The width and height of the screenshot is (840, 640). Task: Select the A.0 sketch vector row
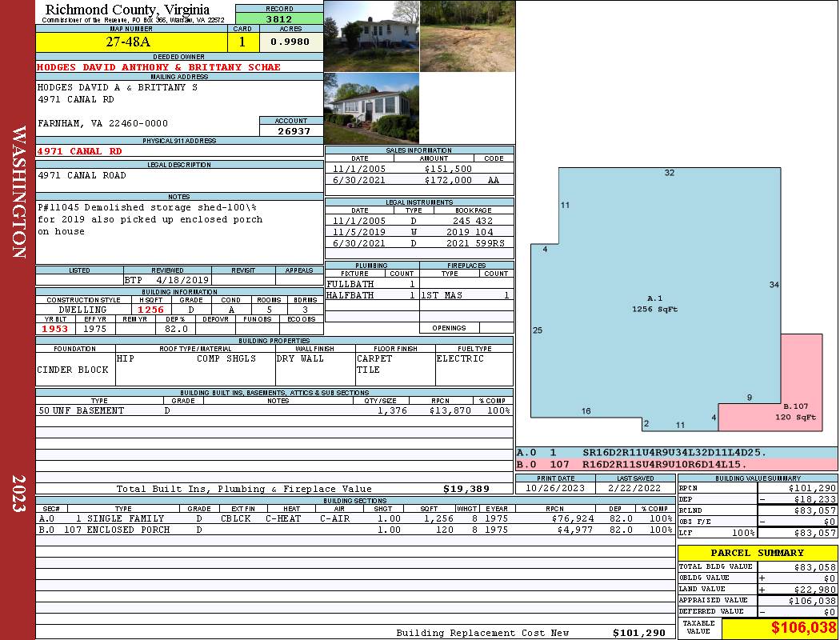pos(677,453)
